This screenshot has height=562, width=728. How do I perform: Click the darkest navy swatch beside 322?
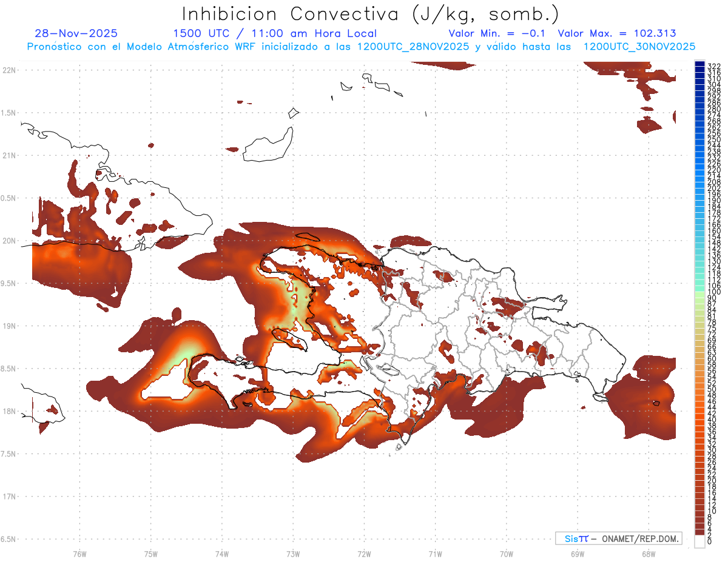(699, 64)
